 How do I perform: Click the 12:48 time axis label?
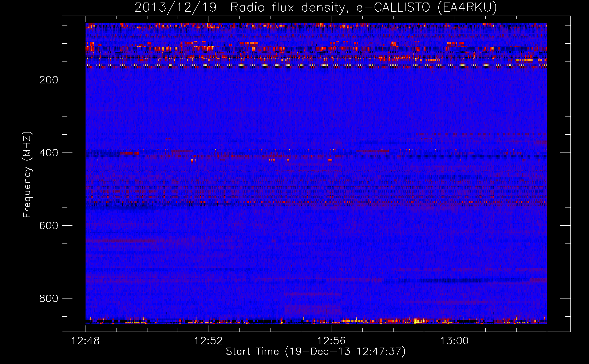(86, 341)
